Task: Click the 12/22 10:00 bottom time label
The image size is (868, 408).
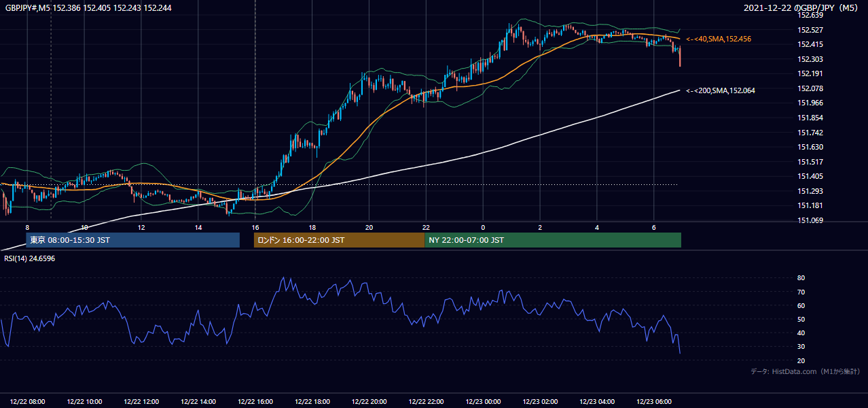Action: [x=85, y=402]
